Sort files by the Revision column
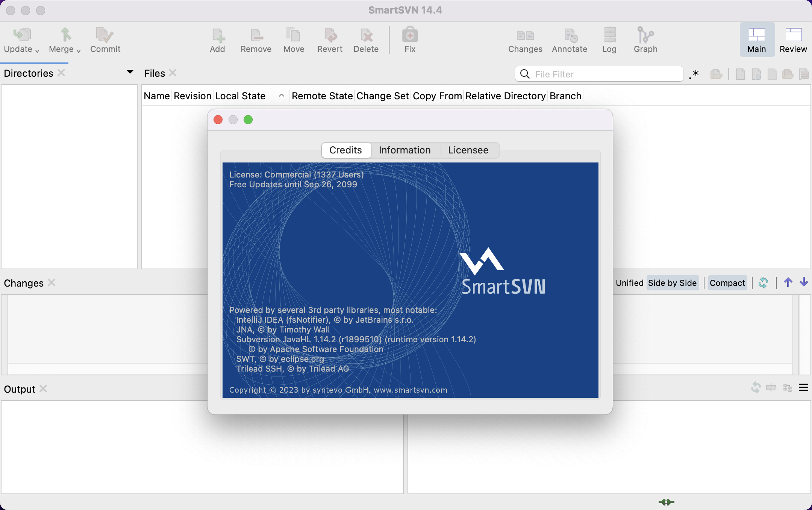This screenshot has width=812, height=510. click(x=192, y=96)
